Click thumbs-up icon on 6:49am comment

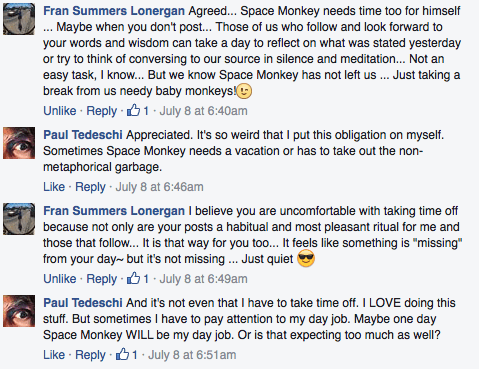click(x=133, y=278)
